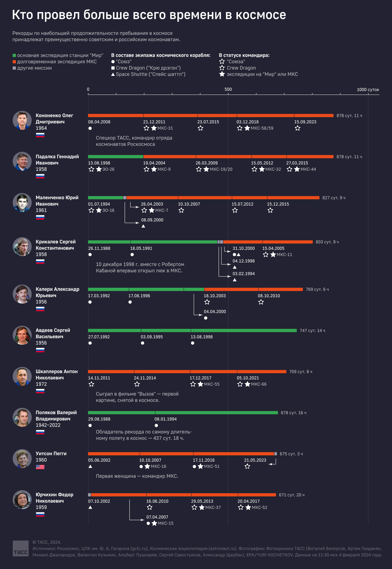This screenshot has height=569, width=392.
Task: Click the name Шкаплеров Антон Николаевич
Action: 57,375
